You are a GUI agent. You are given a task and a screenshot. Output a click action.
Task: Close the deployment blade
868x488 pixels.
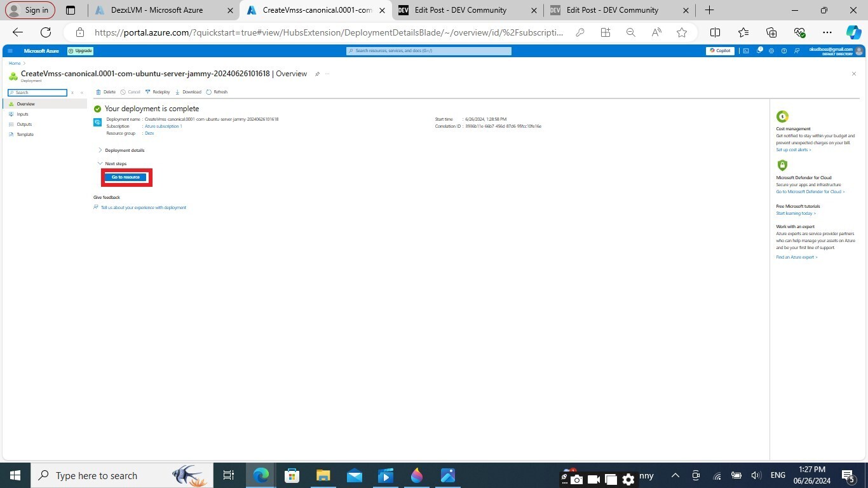[x=854, y=74]
